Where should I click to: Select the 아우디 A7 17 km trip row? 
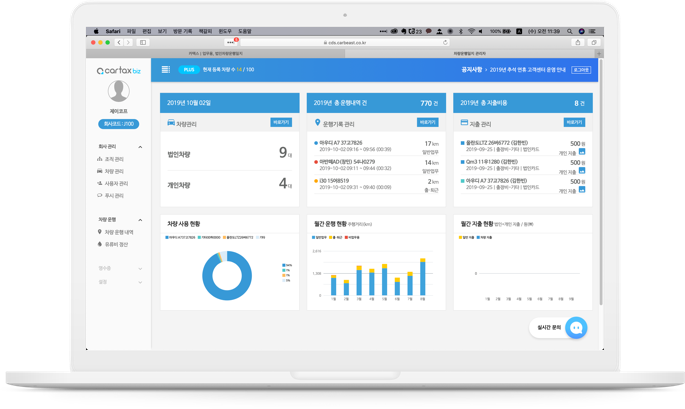click(x=376, y=147)
